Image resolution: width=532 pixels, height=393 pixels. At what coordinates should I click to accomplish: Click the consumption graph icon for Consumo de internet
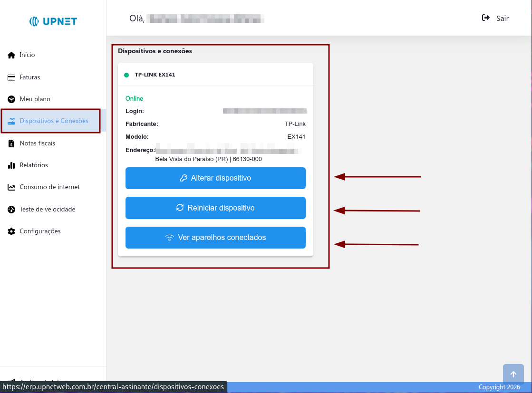pyautogui.click(x=10, y=187)
